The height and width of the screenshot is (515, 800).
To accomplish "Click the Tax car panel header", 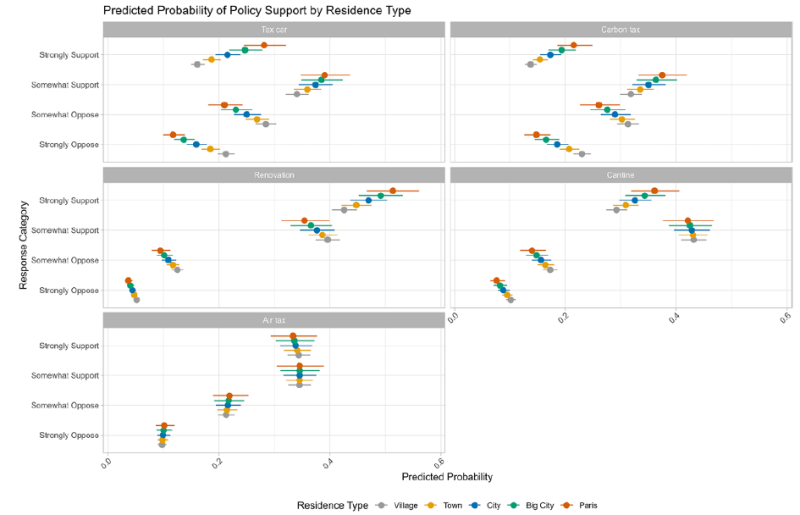I will pos(272,30).
